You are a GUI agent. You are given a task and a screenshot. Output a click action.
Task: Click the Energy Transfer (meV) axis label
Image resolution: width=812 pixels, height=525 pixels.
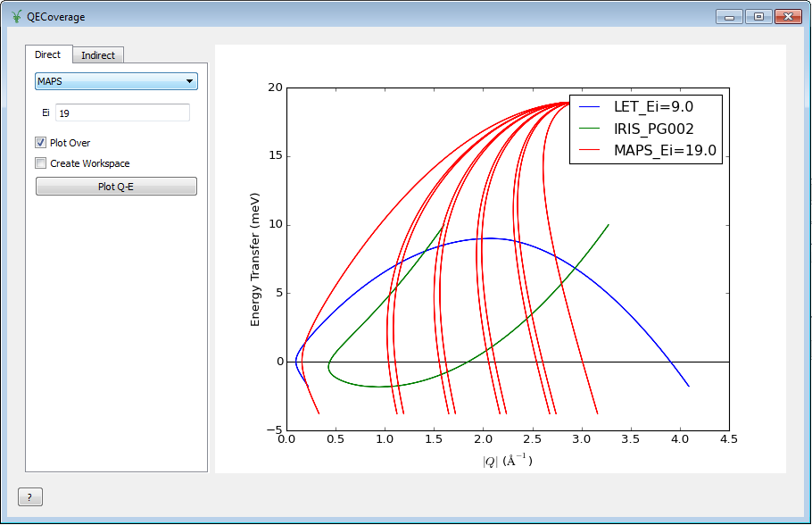pos(255,259)
